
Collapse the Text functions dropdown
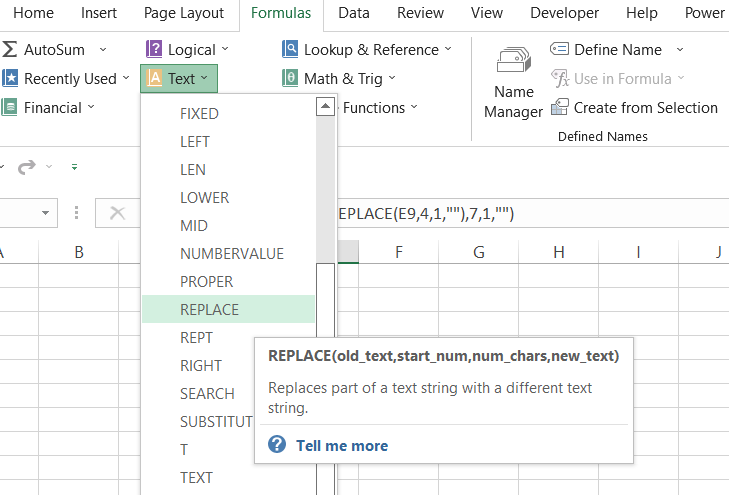tap(179, 78)
